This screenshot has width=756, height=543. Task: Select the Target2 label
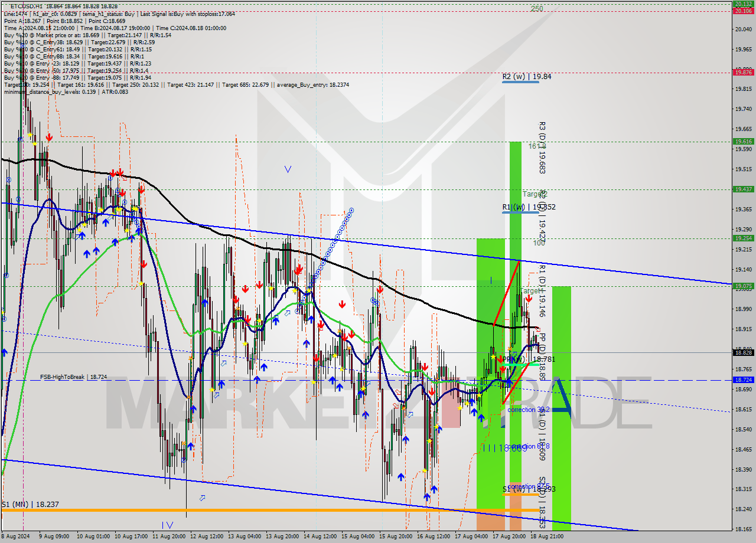(535, 194)
